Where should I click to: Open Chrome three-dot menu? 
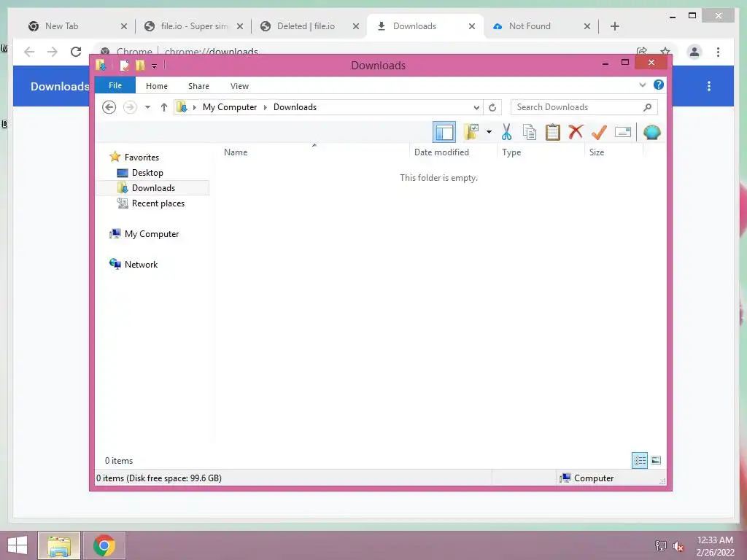(718, 52)
